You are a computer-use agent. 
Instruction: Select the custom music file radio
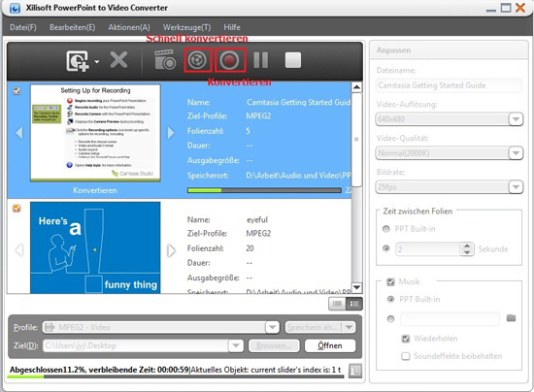click(x=390, y=319)
